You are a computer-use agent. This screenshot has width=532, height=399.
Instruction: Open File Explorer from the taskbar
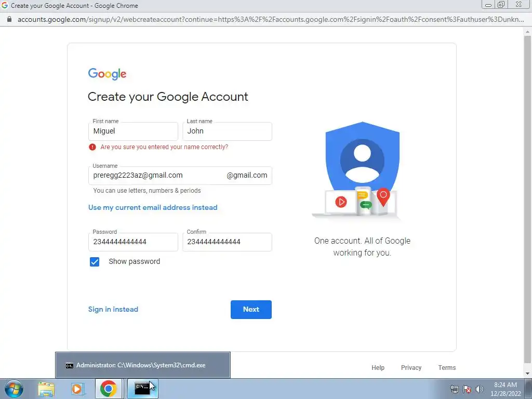tap(46, 389)
